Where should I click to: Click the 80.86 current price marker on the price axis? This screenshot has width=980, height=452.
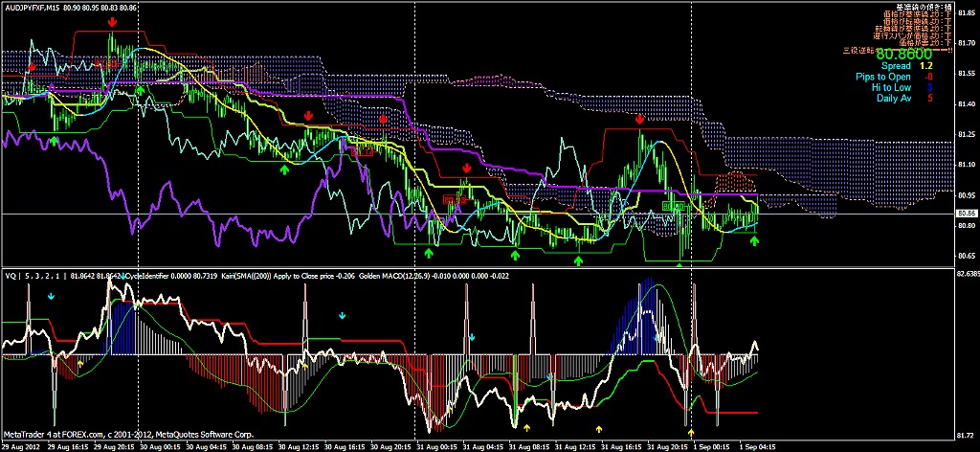966,213
